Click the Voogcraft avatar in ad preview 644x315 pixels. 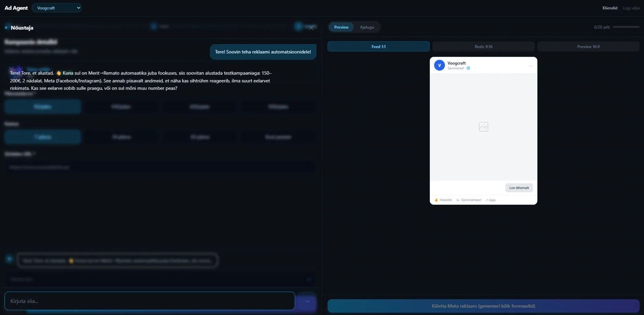tap(439, 65)
